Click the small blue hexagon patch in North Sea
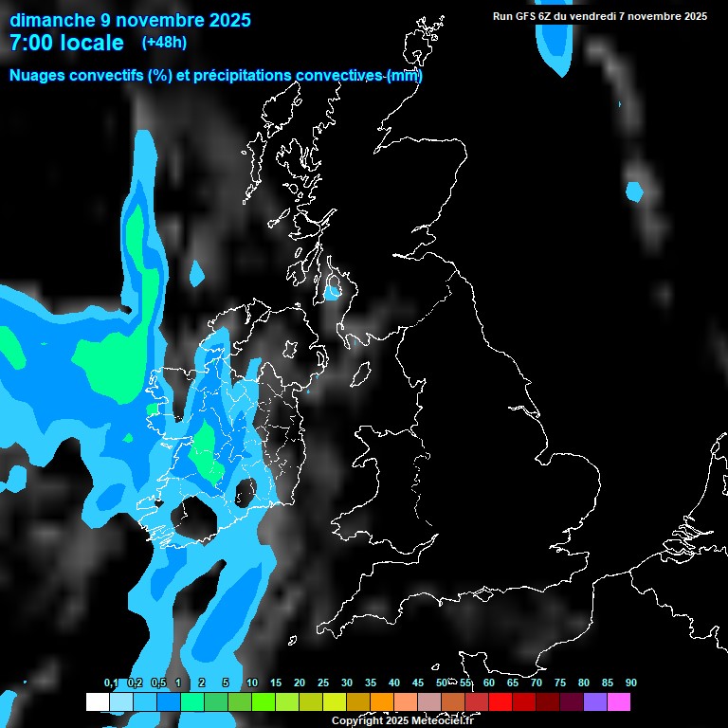The image size is (728, 728). (x=634, y=191)
